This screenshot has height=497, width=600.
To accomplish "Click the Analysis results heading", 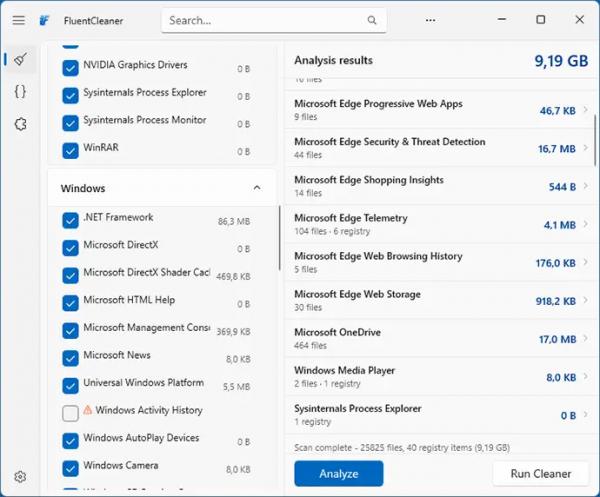I will tap(333, 60).
